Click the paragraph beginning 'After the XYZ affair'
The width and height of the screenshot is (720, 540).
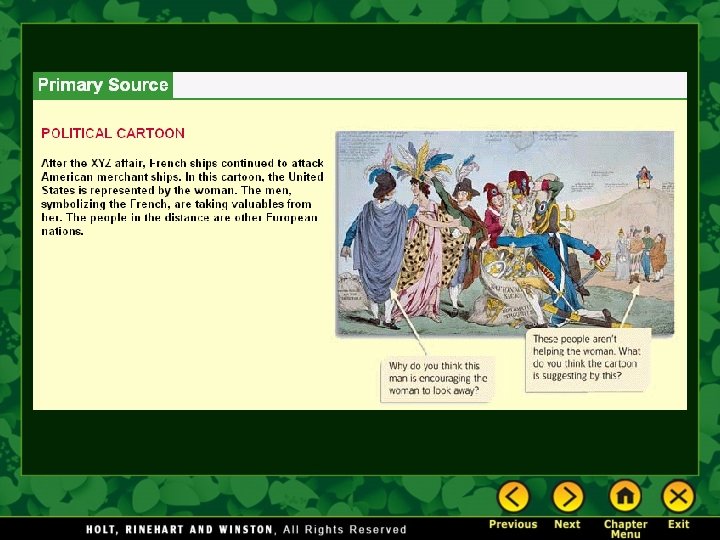pyautogui.click(x=182, y=197)
